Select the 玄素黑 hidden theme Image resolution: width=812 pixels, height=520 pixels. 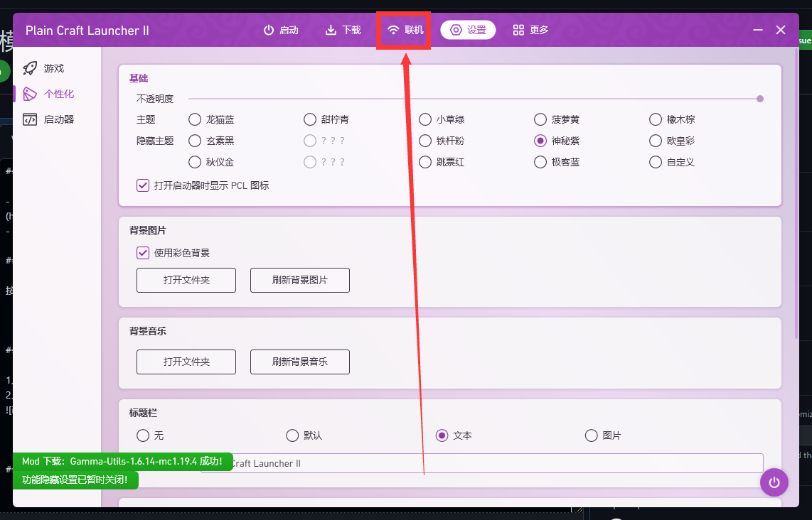click(195, 141)
